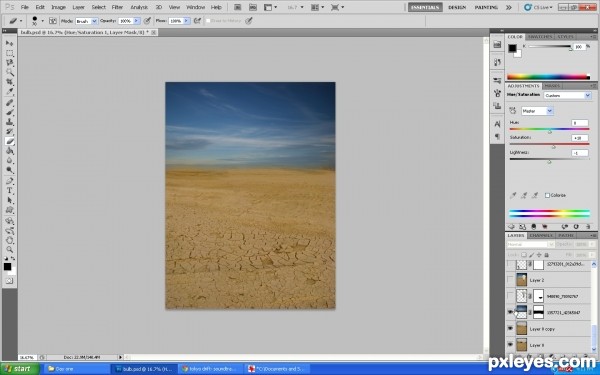600x375 pixels.
Task: Select the Paint Bucket tool
Action: [x=10, y=151]
